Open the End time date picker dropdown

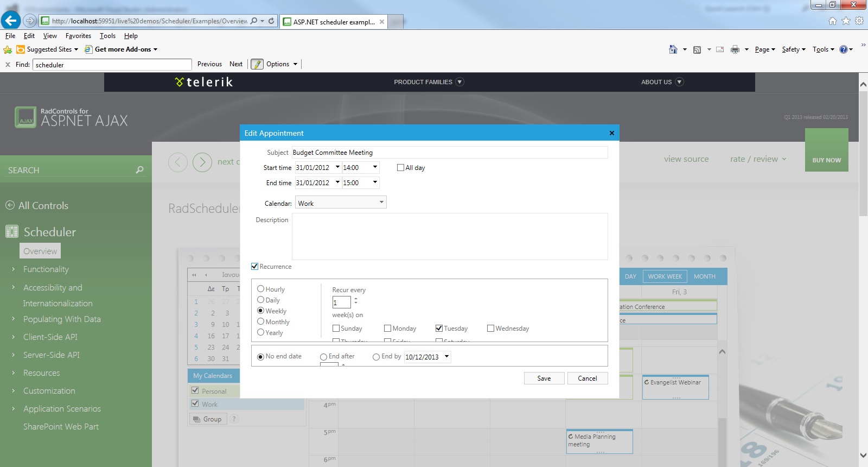(337, 182)
